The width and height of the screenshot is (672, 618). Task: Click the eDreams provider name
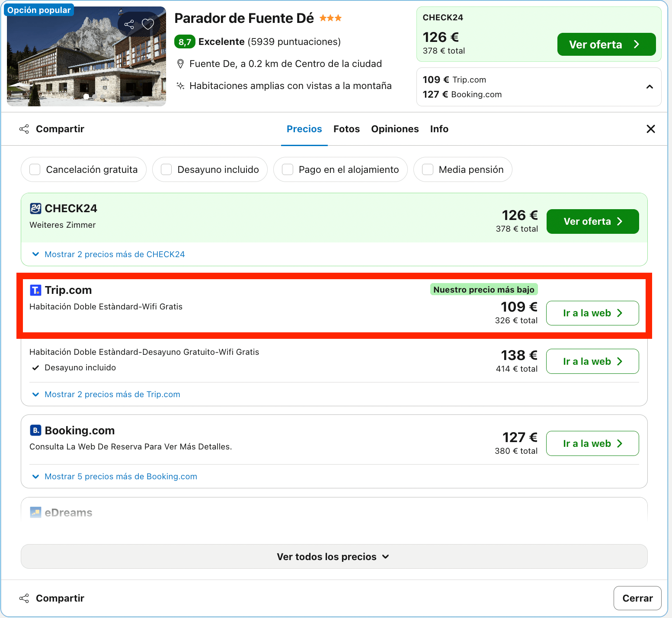click(x=68, y=513)
